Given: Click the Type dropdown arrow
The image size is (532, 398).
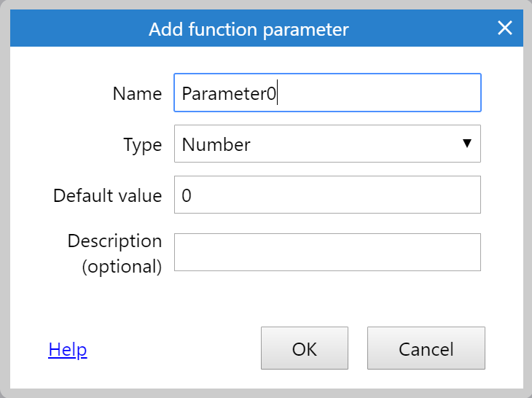Looking at the screenshot, I should pyautogui.click(x=467, y=144).
